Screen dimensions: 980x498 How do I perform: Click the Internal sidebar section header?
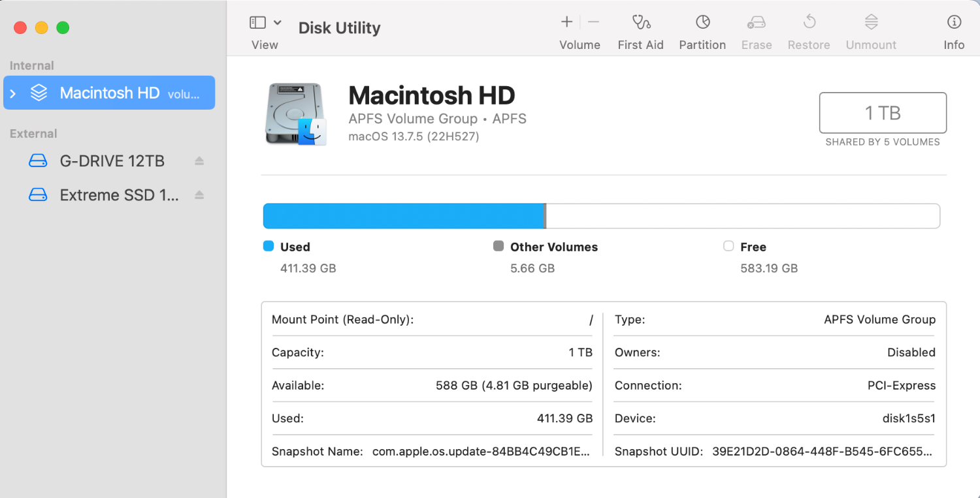click(31, 66)
